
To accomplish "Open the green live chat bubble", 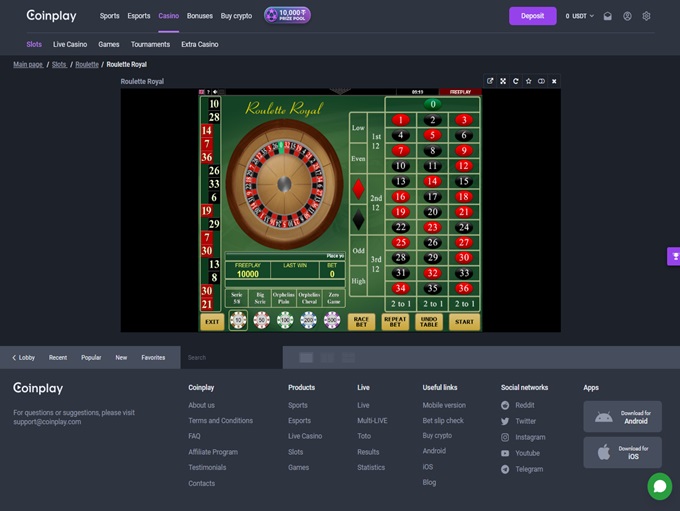I will point(659,486).
